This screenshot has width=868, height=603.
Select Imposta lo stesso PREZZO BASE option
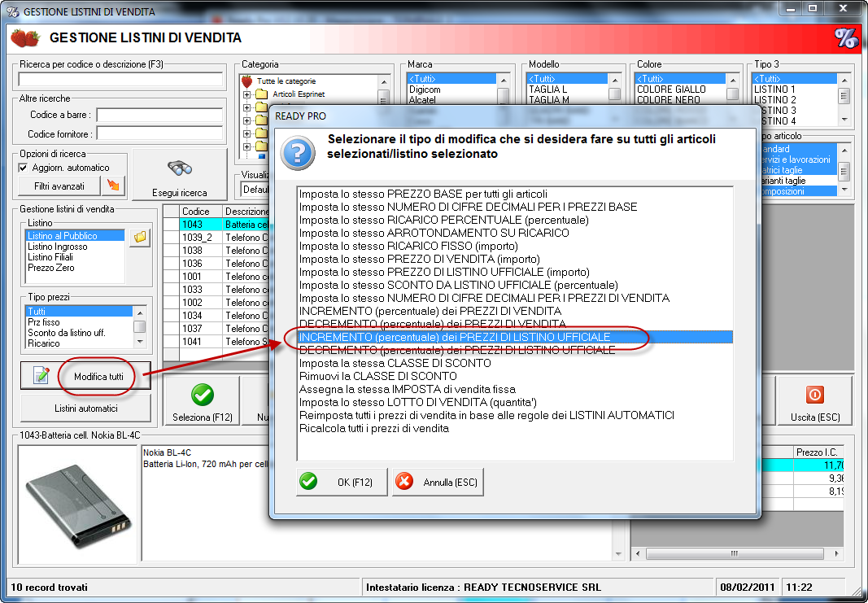[x=424, y=194]
